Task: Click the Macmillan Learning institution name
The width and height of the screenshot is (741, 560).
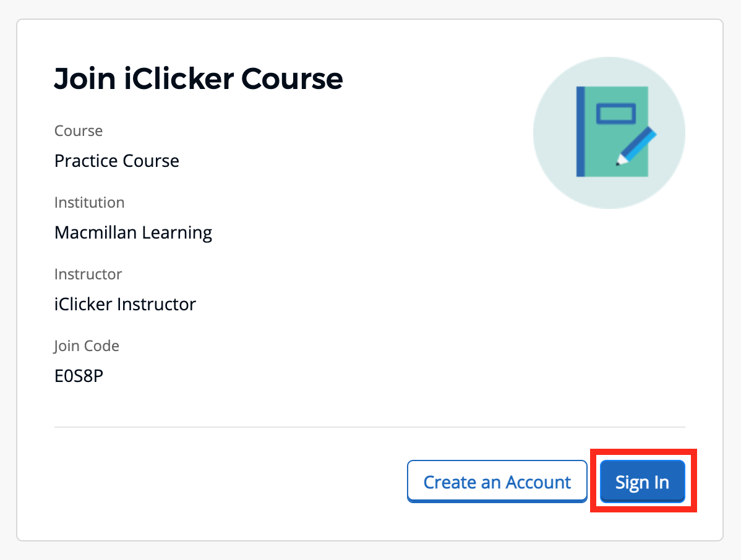Action: (x=133, y=232)
